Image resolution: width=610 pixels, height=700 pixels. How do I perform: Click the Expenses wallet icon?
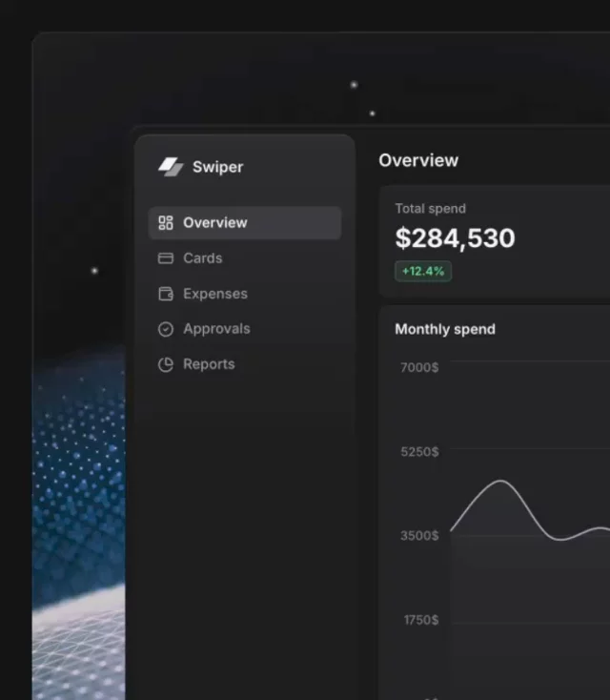pos(166,294)
